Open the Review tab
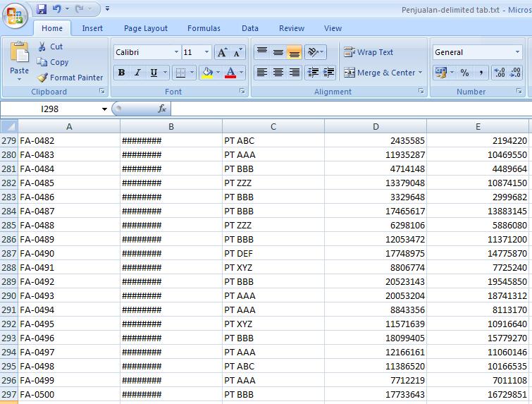Image resolution: width=532 pixels, height=404 pixels. pyautogui.click(x=292, y=28)
